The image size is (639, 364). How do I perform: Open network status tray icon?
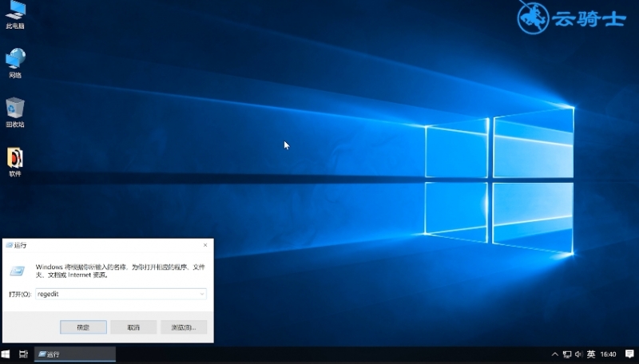click(x=567, y=354)
